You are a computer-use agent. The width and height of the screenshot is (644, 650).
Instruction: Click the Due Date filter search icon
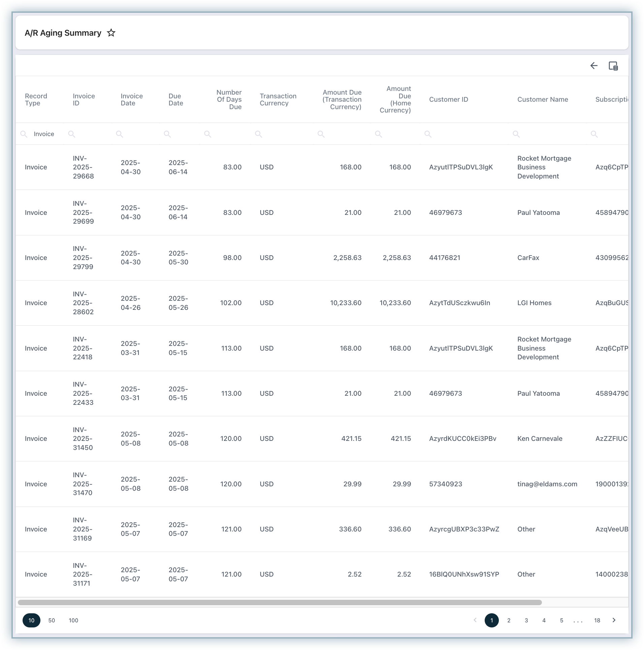coord(167,134)
